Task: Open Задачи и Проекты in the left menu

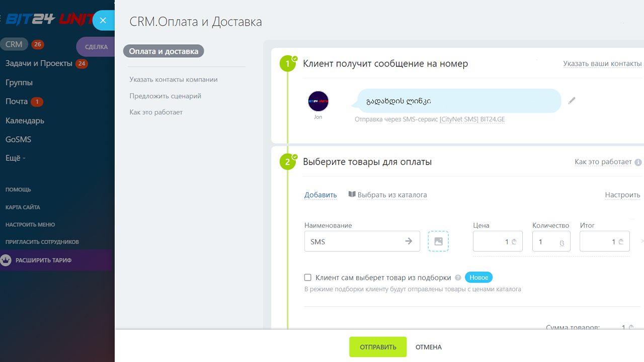Action: [39, 63]
